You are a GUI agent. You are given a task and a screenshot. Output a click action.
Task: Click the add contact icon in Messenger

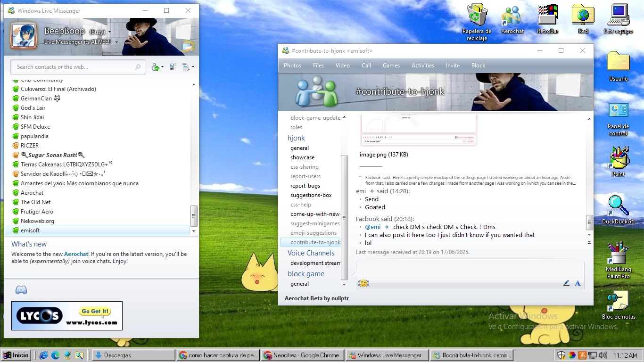[155, 67]
